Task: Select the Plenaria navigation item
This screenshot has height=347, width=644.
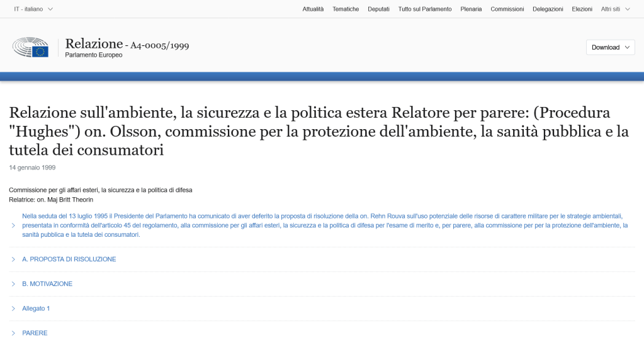Action: pos(471,9)
